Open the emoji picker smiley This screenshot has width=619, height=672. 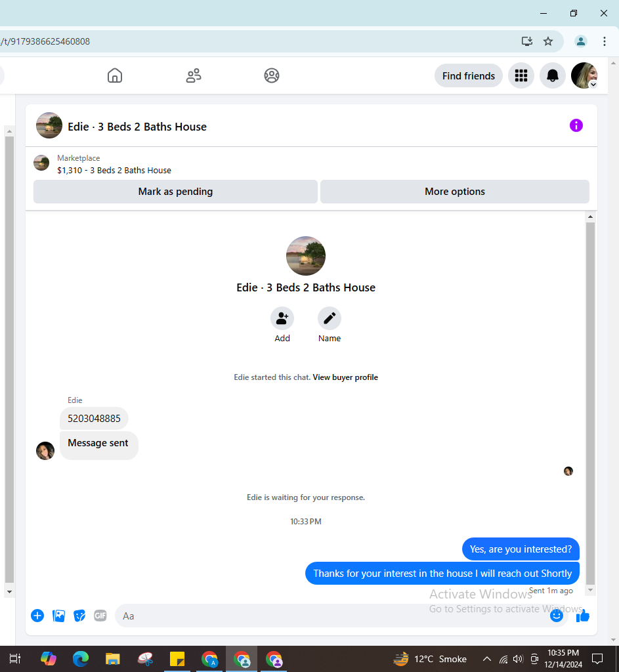point(556,616)
